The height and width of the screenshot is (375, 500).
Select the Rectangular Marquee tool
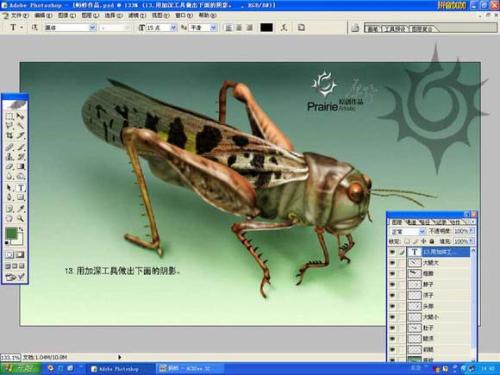(x=10, y=116)
